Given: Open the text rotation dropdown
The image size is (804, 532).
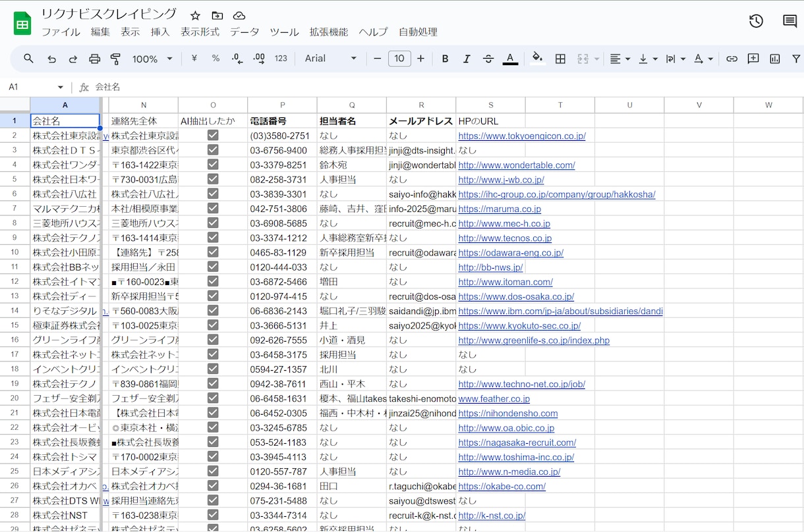Looking at the screenshot, I should coord(704,59).
